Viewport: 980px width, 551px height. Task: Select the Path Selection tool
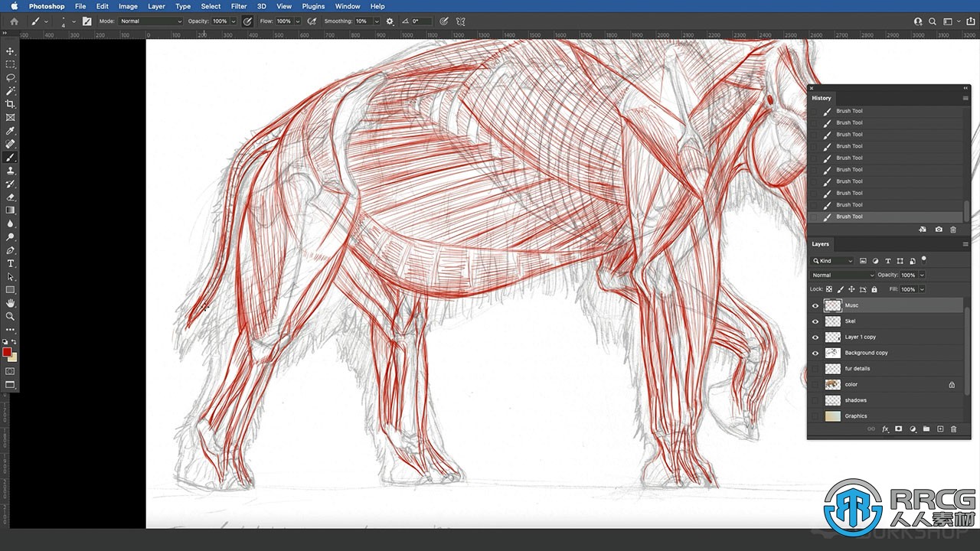pyautogui.click(x=10, y=276)
